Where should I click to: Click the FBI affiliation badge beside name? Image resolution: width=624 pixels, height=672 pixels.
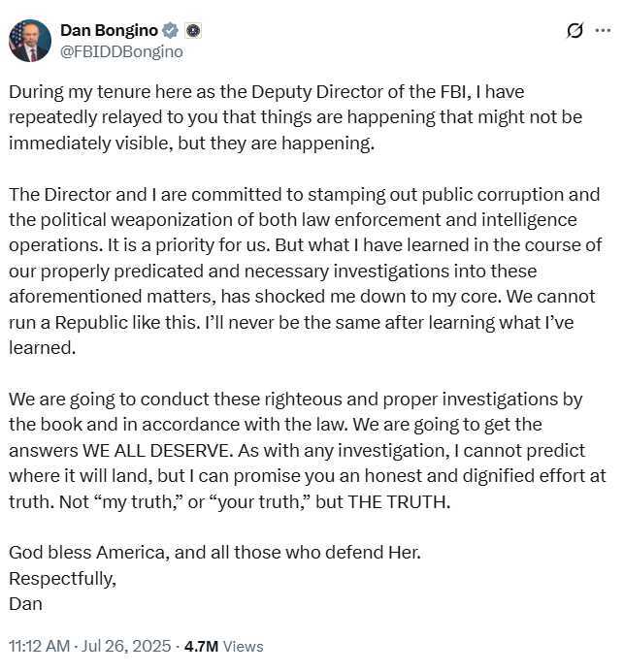(x=193, y=30)
